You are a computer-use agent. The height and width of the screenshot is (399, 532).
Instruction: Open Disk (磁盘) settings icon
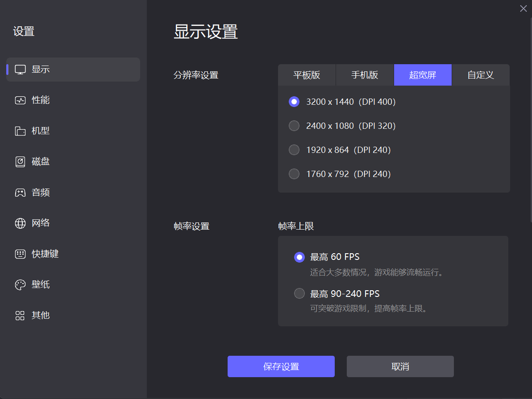point(21,162)
